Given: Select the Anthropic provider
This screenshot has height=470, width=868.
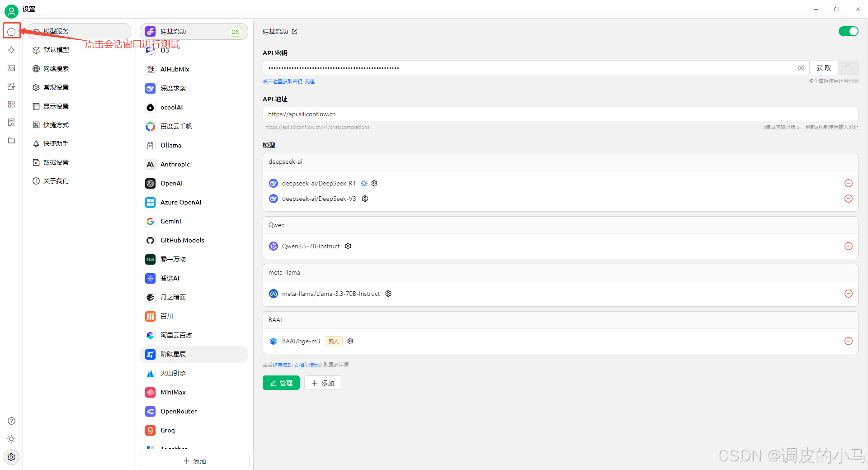Looking at the screenshot, I should coord(194,164).
